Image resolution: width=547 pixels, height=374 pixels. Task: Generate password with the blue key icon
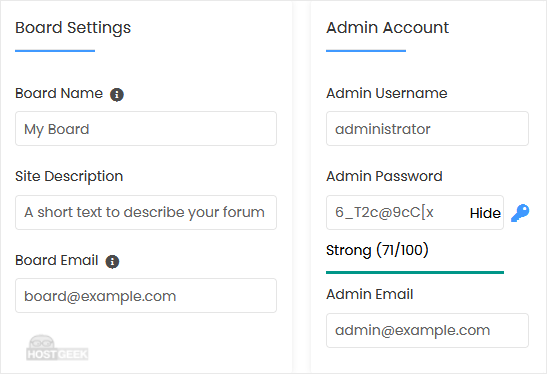click(x=520, y=213)
